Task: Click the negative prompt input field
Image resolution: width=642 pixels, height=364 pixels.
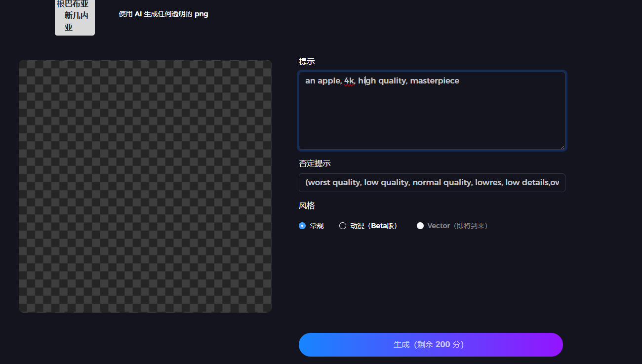Action: [x=432, y=183]
